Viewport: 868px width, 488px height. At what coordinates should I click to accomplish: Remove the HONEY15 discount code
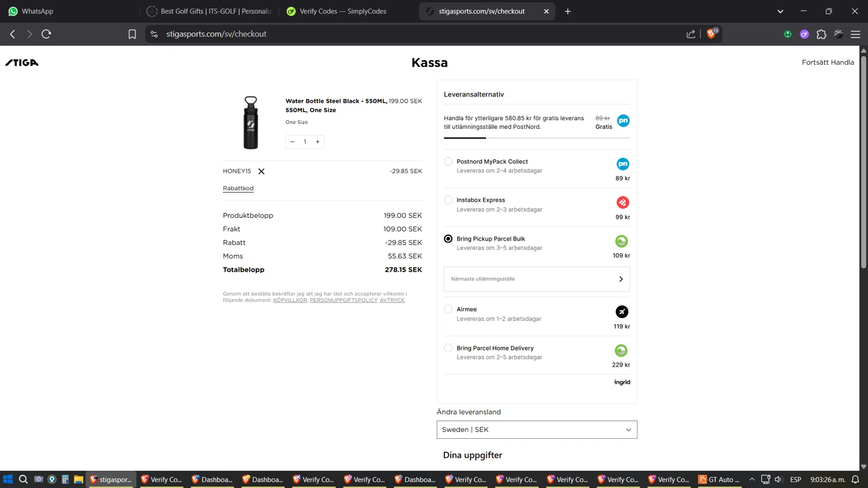[262, 171]
